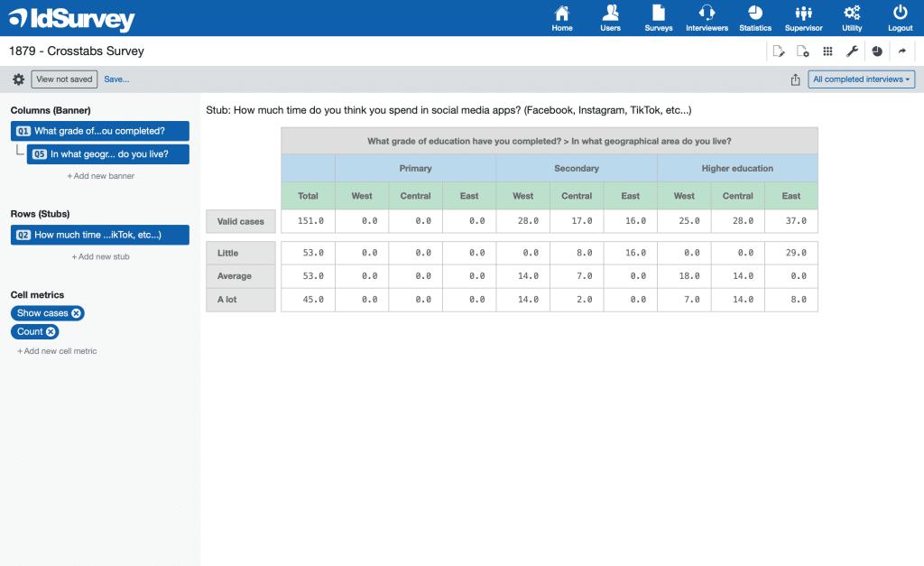This screenshot has width=924, height=566.
Task: Select the Interviewers navigation icon
Action: (707, 18)
